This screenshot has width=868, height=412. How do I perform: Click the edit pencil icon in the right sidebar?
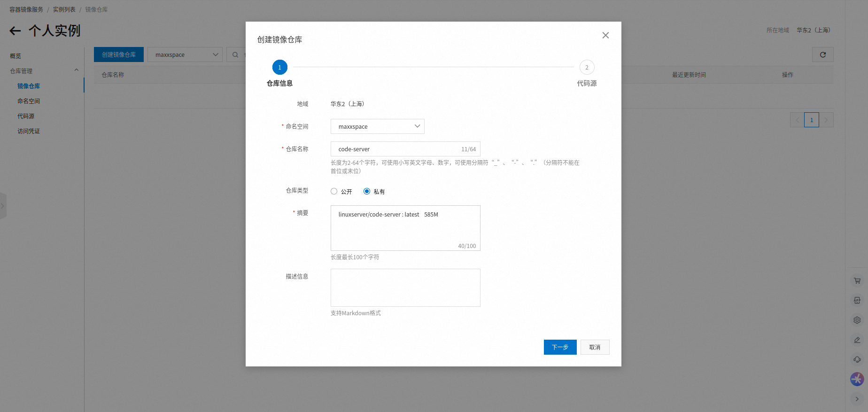pyautogui.click(x=857, y=340)
